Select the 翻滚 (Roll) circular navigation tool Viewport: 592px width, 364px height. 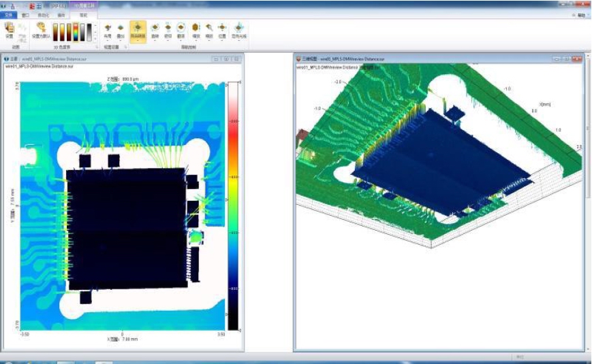(x=181, y=31)
